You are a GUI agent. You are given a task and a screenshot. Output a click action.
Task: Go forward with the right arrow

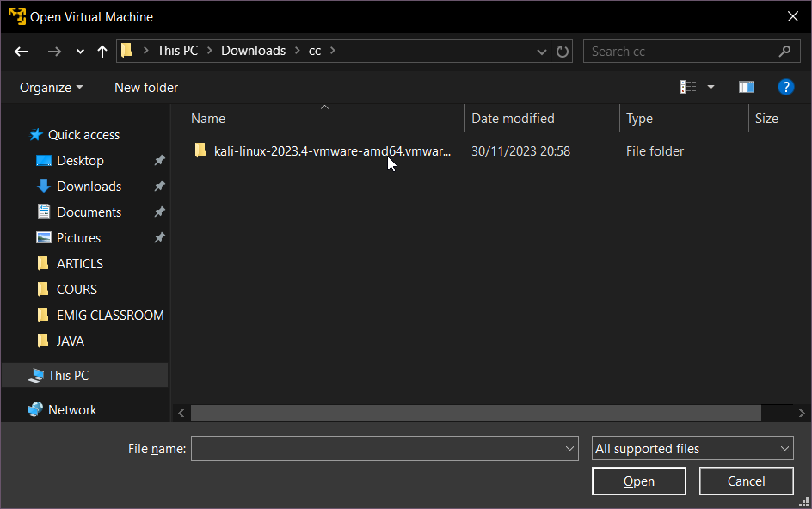tap(54, 52)
